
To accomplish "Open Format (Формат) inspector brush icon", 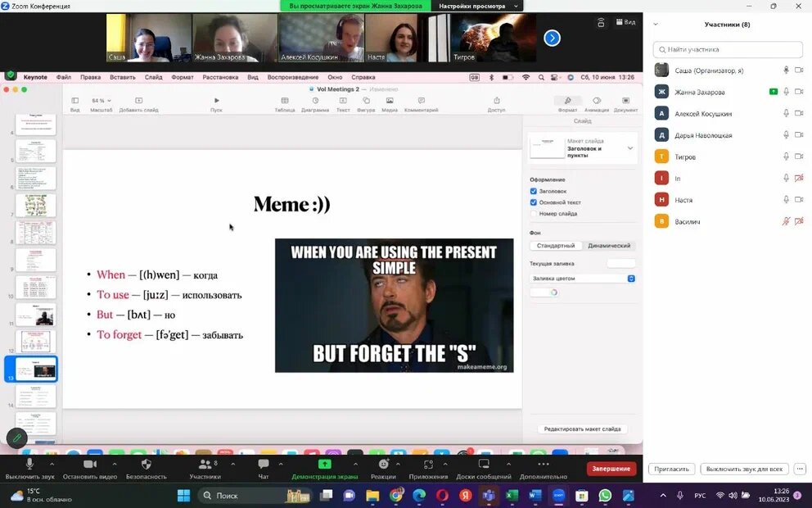I will (567, 101).
